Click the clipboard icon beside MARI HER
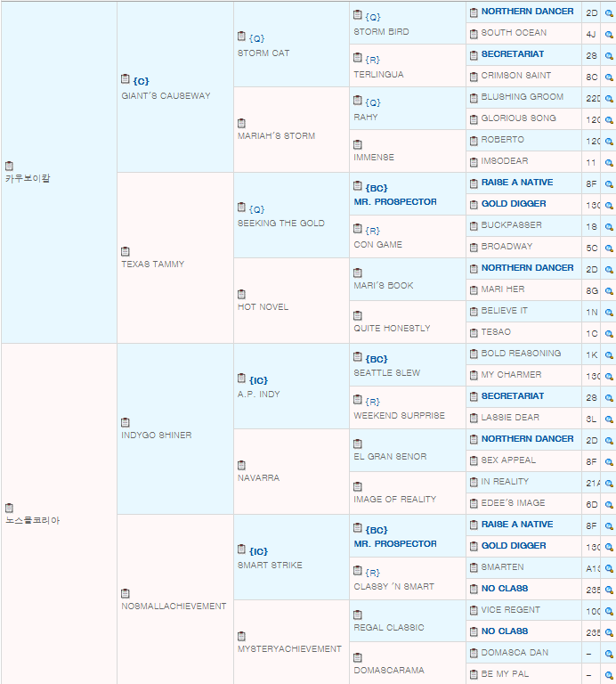 click(474, 290)
